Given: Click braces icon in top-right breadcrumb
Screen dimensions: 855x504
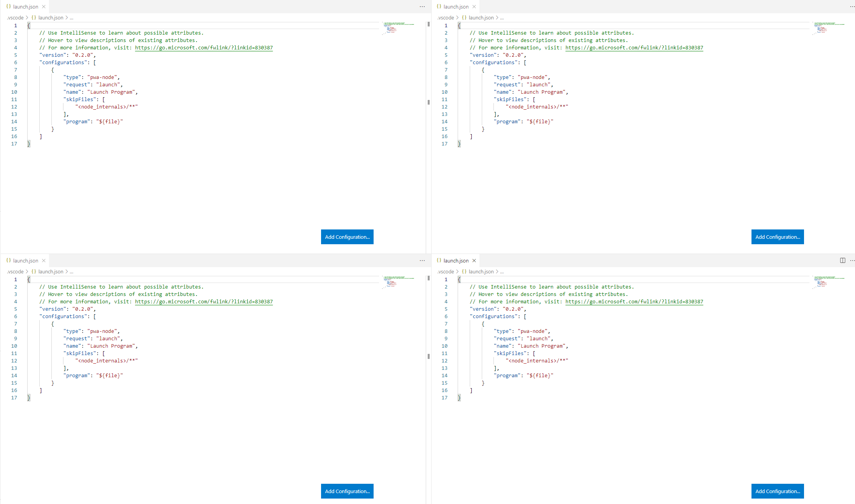Looking at the screenshot, I should pyautogui.click(x=464, y=17).
